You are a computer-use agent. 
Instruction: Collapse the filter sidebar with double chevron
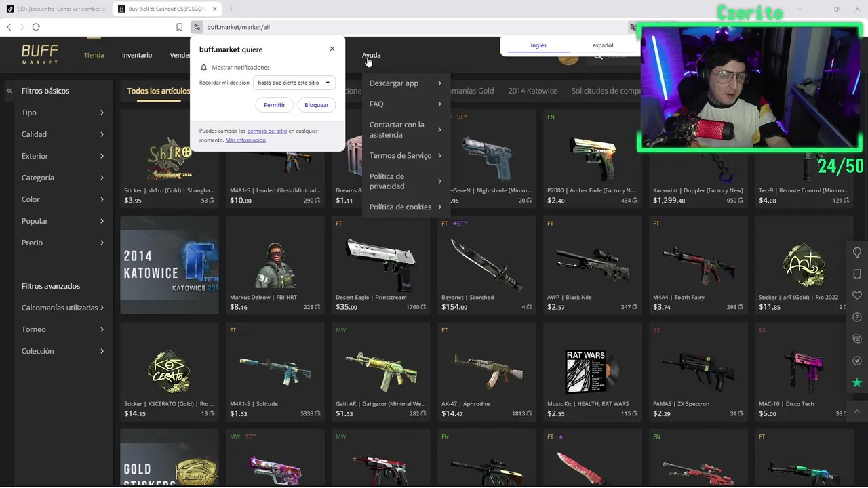9,91
